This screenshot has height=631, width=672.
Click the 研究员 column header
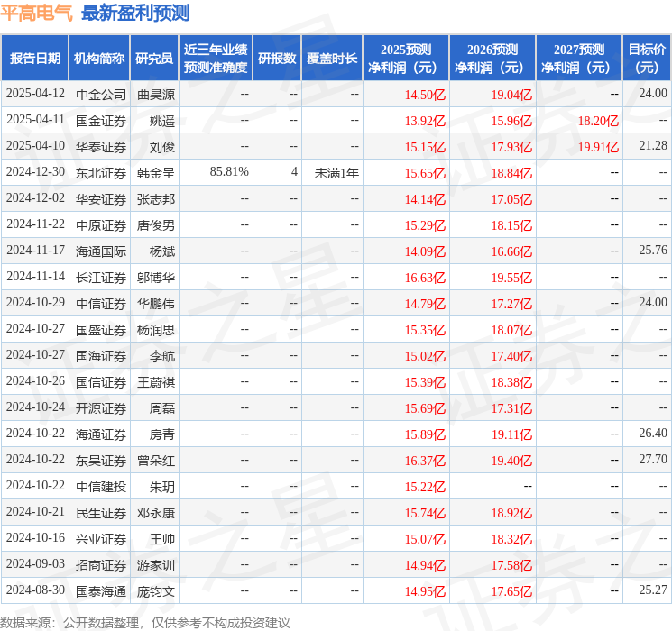[153, 59]
